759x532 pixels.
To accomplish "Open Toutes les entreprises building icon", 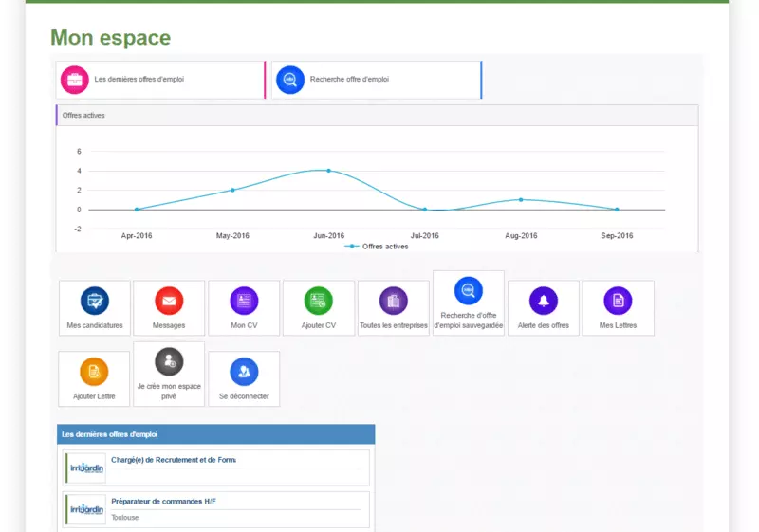I will 394,301.
